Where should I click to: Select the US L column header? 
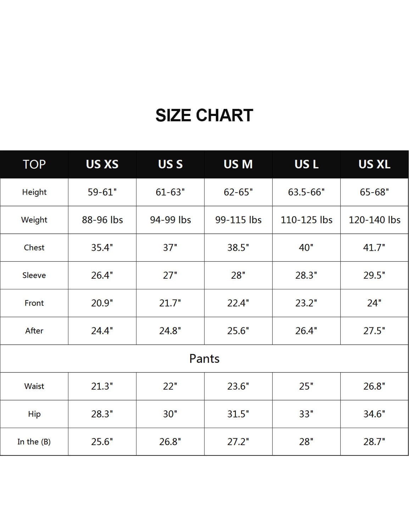[306, 164]
